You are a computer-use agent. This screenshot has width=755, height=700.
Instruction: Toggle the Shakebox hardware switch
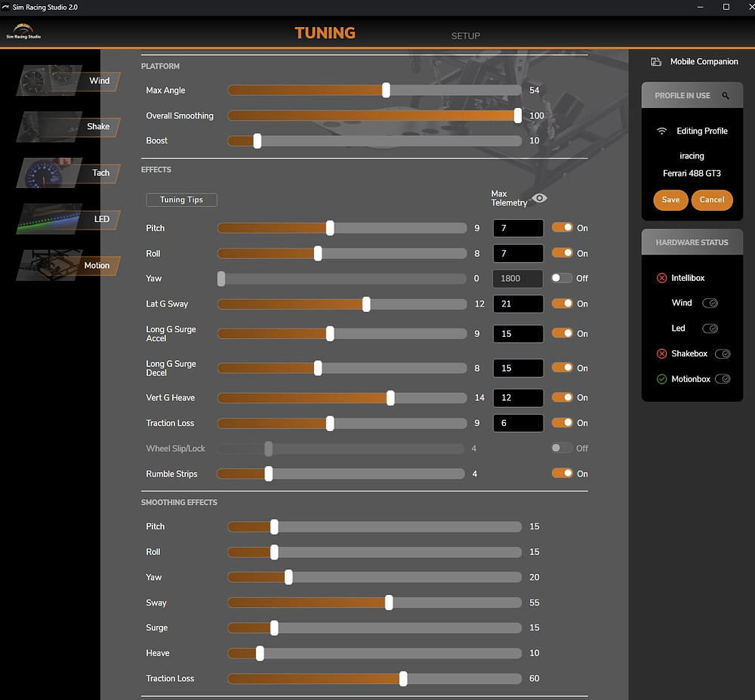pos(723,354)
